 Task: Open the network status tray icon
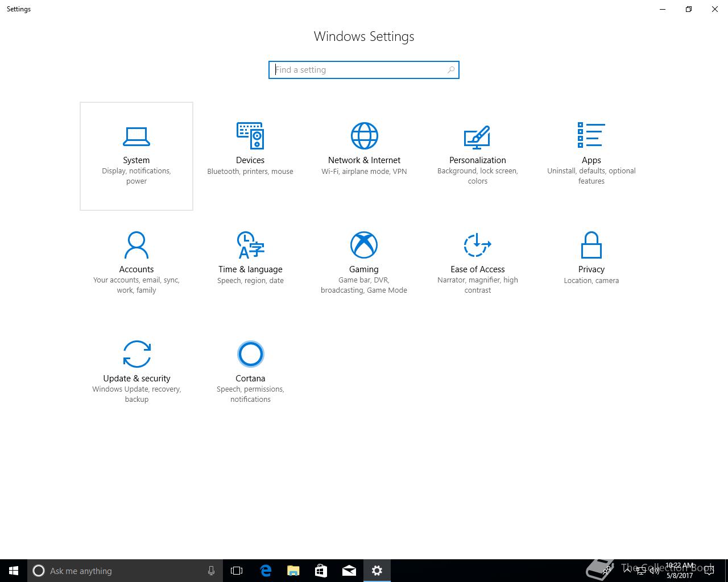641,571
